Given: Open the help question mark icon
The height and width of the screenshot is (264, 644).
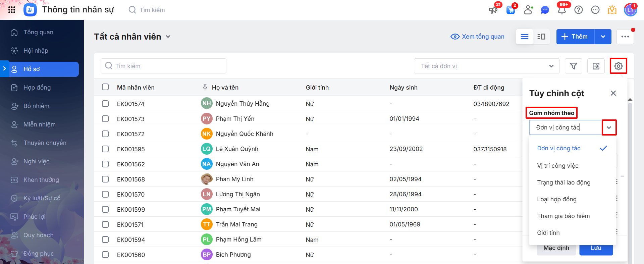Looking at the screenshot, I should point(579,10).
